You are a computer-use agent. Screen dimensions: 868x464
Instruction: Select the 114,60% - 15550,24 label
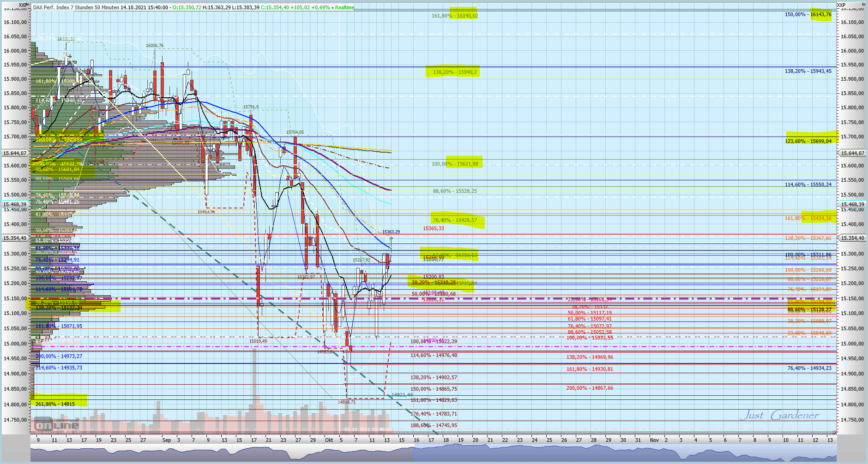(808, 184)
